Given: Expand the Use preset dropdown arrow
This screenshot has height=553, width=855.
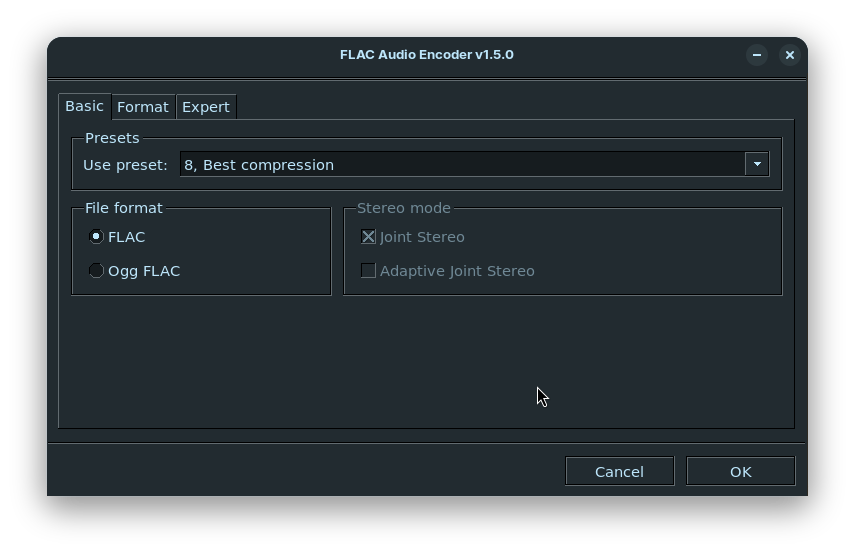Looking at the screenshot, I should [757, 164].
